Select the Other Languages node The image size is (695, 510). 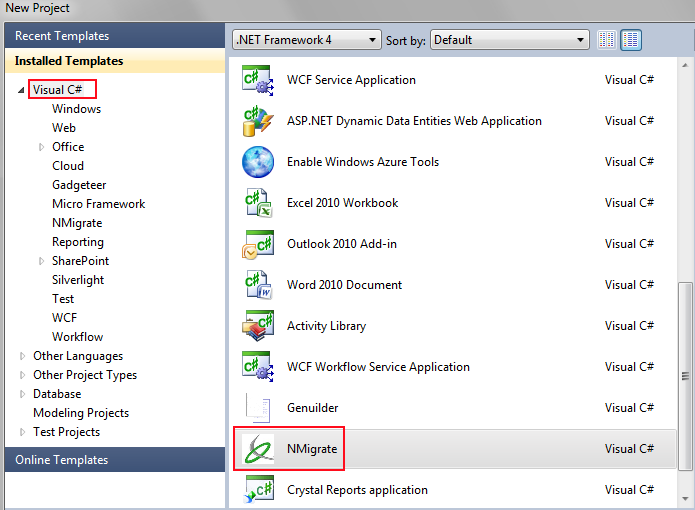tap(78, 356)
